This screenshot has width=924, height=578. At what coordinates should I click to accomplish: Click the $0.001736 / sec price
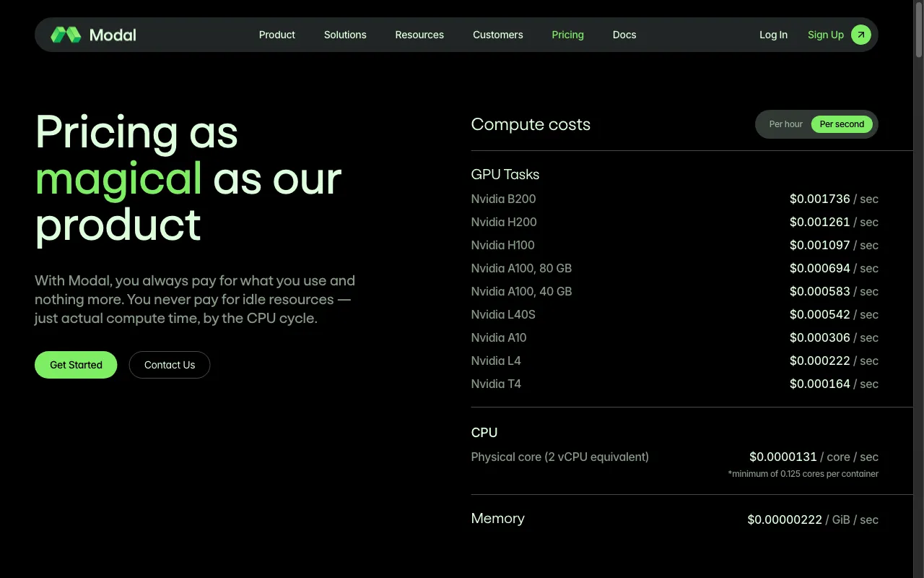click(x=834, y=199)
